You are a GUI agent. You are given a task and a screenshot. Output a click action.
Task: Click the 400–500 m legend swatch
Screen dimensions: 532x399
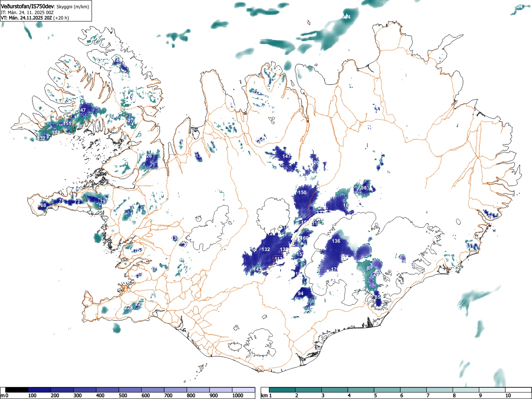tap(107, 390)
